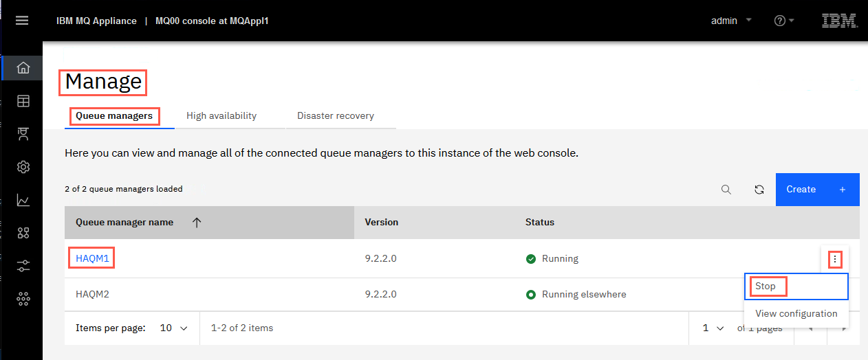The width and height of the screenshot is (868, 360).
Task: Open the slider controls icon in sidebar
Action: 23,266
